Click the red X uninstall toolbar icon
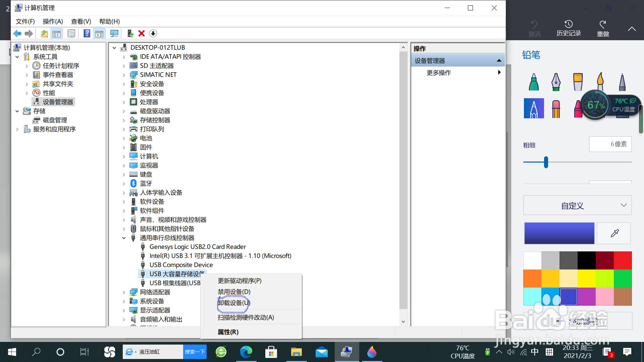This screenshot has height=362, width=644. [141, 33]
